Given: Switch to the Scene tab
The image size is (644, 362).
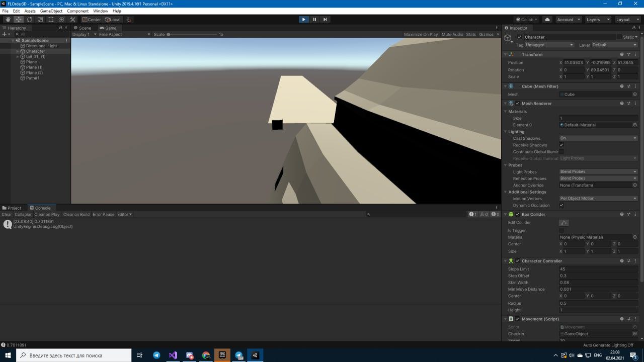Looking at the screenshot, I should [83, 28].
